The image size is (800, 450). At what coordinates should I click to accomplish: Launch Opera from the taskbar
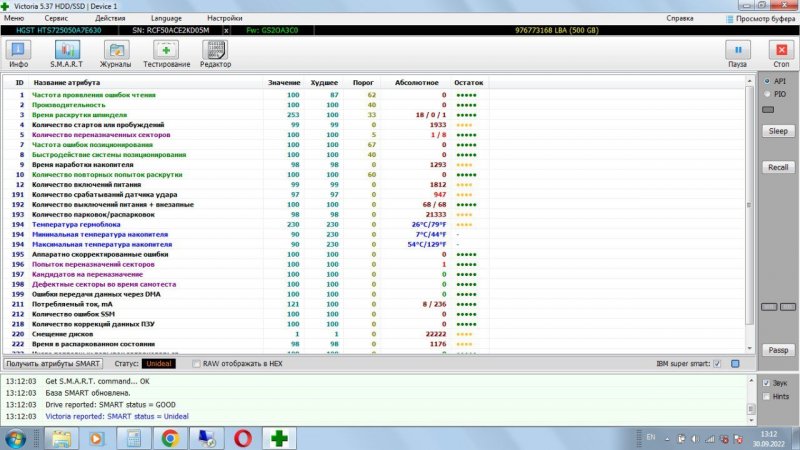(x=242, y=438)
